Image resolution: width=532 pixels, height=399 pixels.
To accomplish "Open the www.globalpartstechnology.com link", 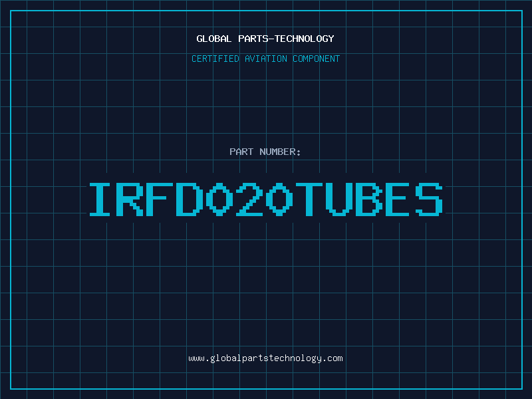I will [x=265, y=358].
